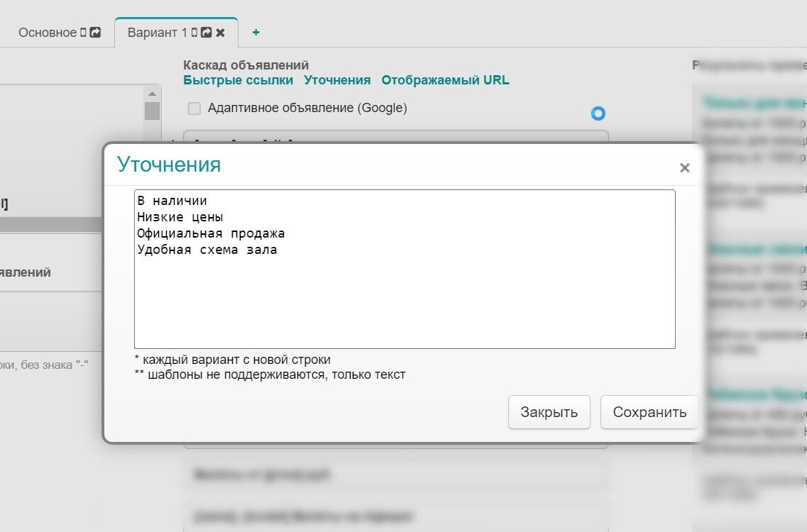This screenshot has height=532, width=807.
Task: Open the Быстрые ссылки link
Action: click(x=238, y=80)
